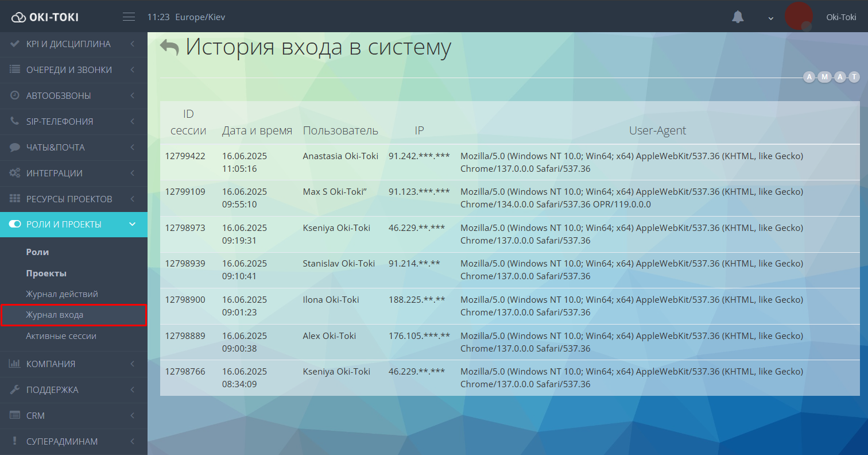Click the grid icon of Ресурсы проектов

(15, 199)
